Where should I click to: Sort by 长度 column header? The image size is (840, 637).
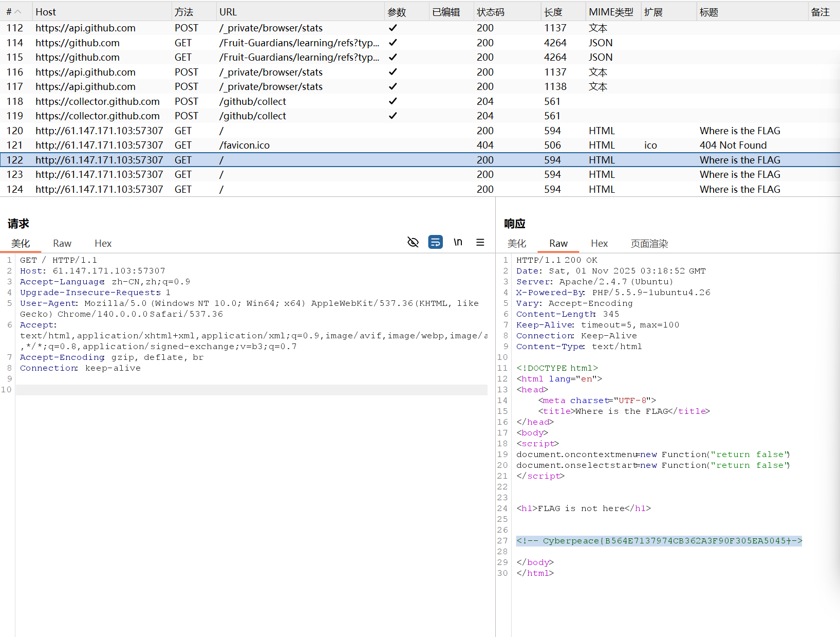(563, 12)
